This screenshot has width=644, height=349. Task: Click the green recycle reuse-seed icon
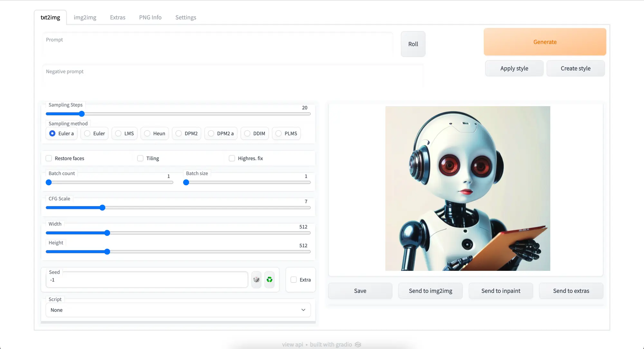(x=270, y=280)
